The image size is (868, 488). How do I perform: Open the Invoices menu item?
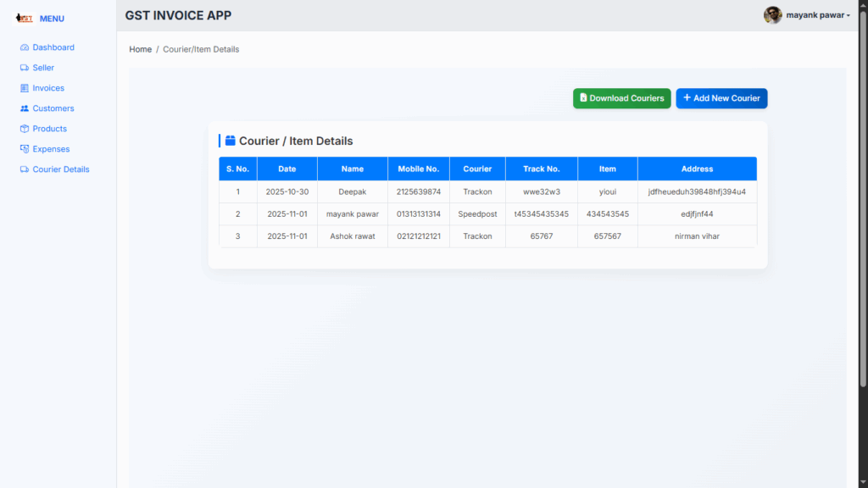coord(48,88)
